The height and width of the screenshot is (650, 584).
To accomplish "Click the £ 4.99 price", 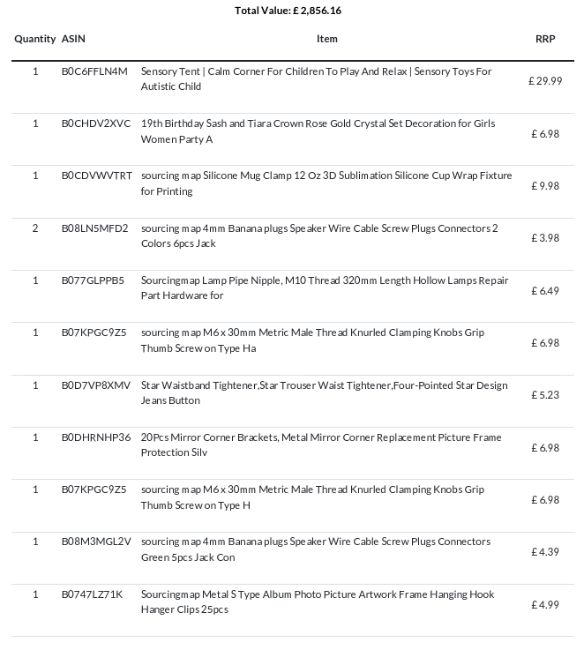I will (545, 605).
